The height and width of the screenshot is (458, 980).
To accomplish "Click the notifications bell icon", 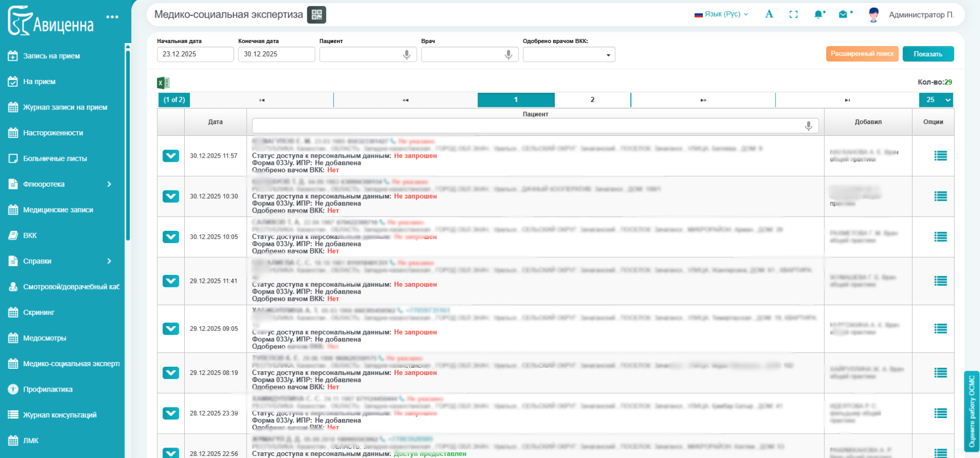I will point(819,15).
